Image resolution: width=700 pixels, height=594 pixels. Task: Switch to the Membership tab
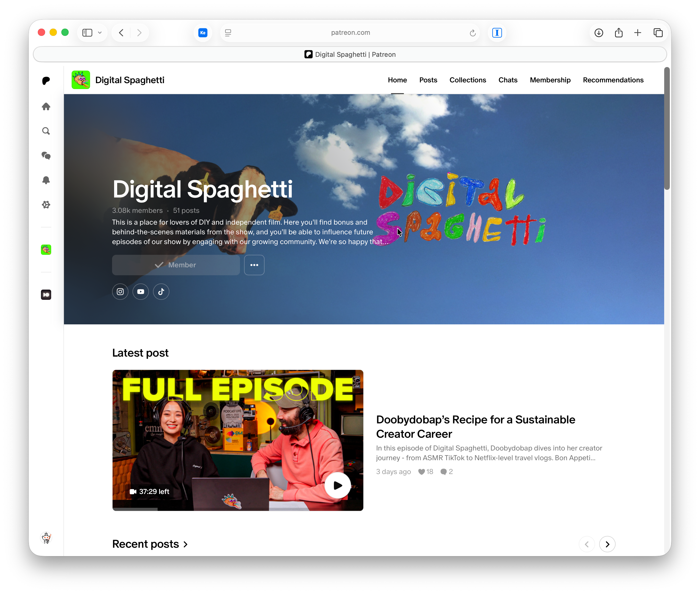(x=550, y=80)
